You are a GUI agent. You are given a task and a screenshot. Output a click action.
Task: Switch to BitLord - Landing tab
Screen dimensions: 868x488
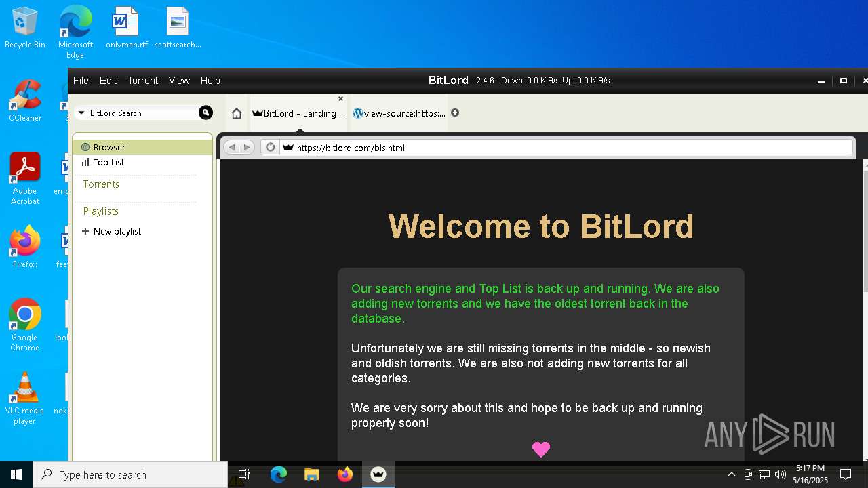[x=298, y=113]
